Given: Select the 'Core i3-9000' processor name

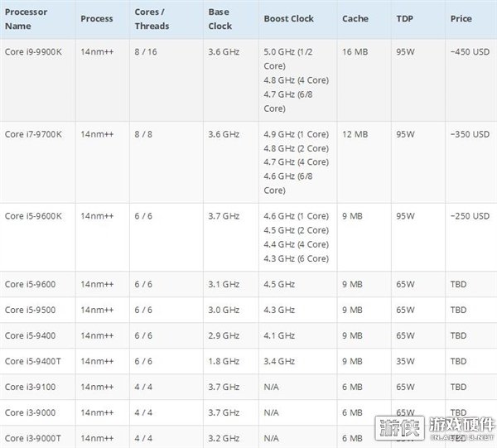Looking at the screenshot, I should click(30, 412).
